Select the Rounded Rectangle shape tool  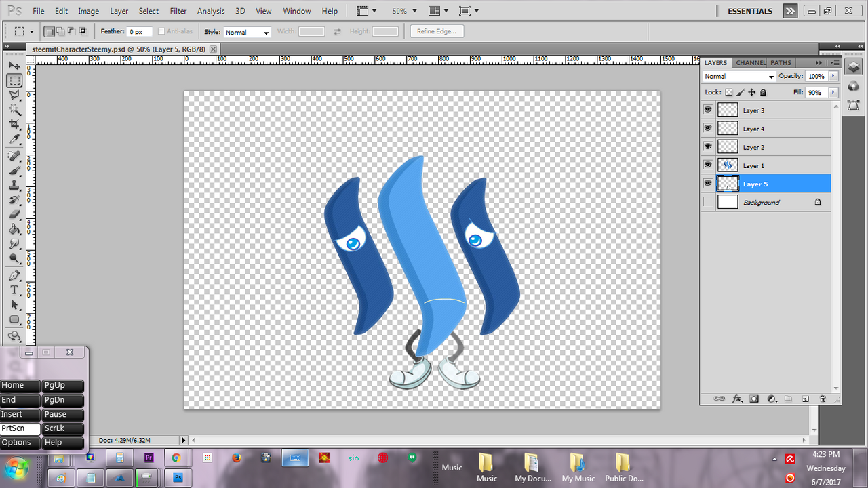14,320
